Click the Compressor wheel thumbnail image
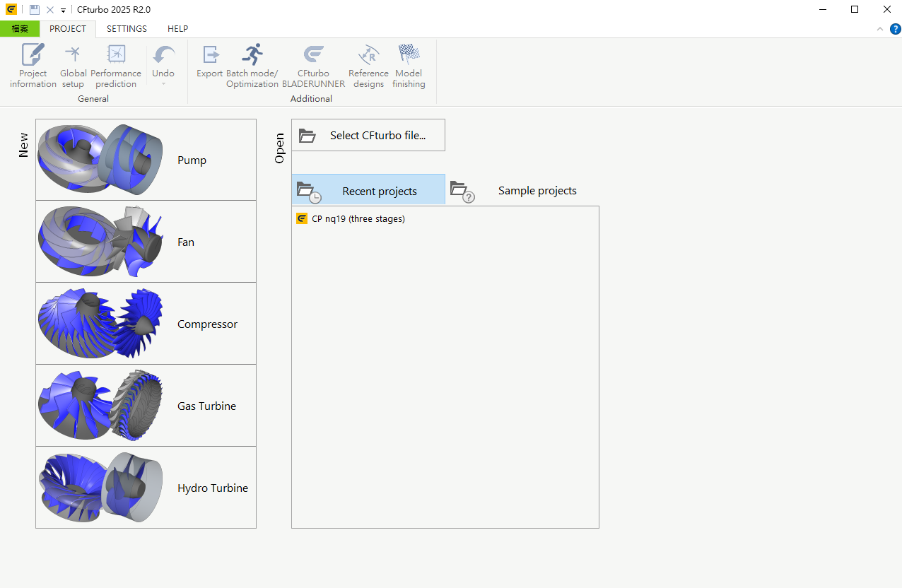The image size is (902, 588). 100,324
